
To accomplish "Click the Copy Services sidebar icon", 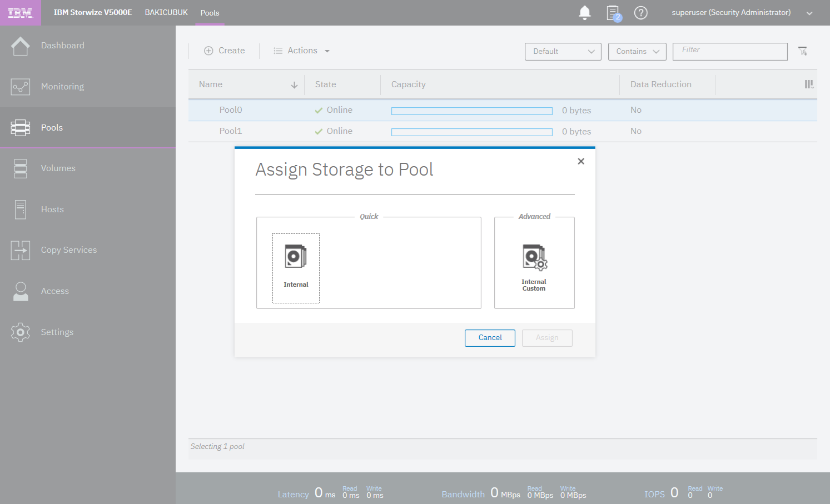I will point(21,251).
